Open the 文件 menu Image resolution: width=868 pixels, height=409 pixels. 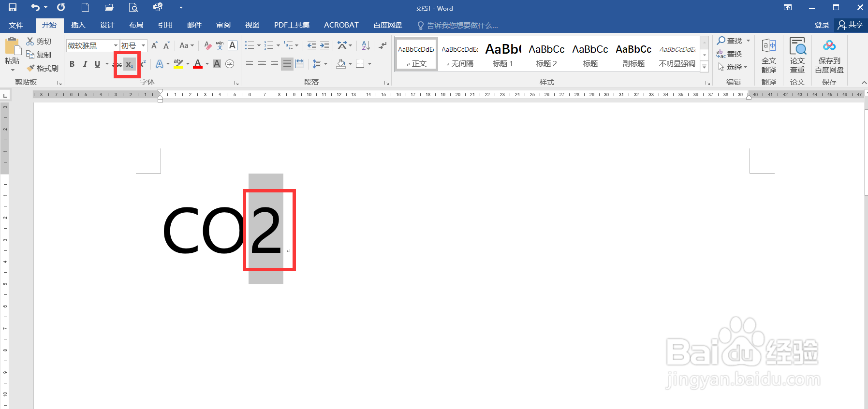pos(16,25)
